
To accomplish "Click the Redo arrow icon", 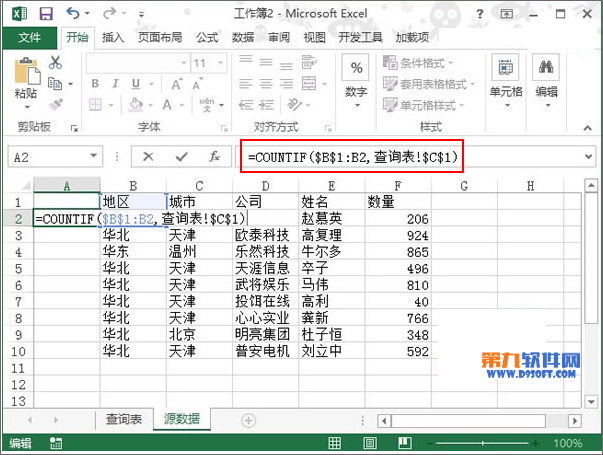I will (x=109, y=13).
